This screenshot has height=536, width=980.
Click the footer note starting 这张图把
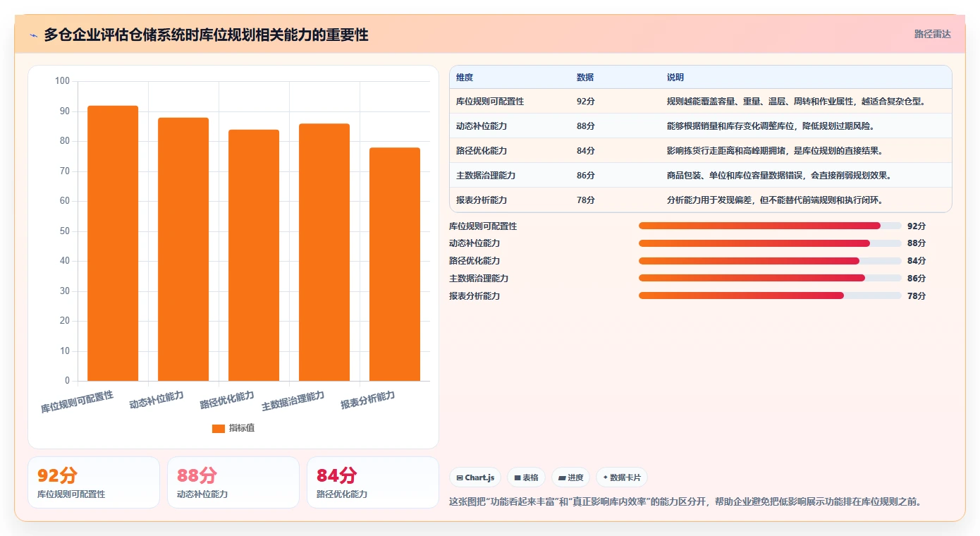click(x=685, y=502)
